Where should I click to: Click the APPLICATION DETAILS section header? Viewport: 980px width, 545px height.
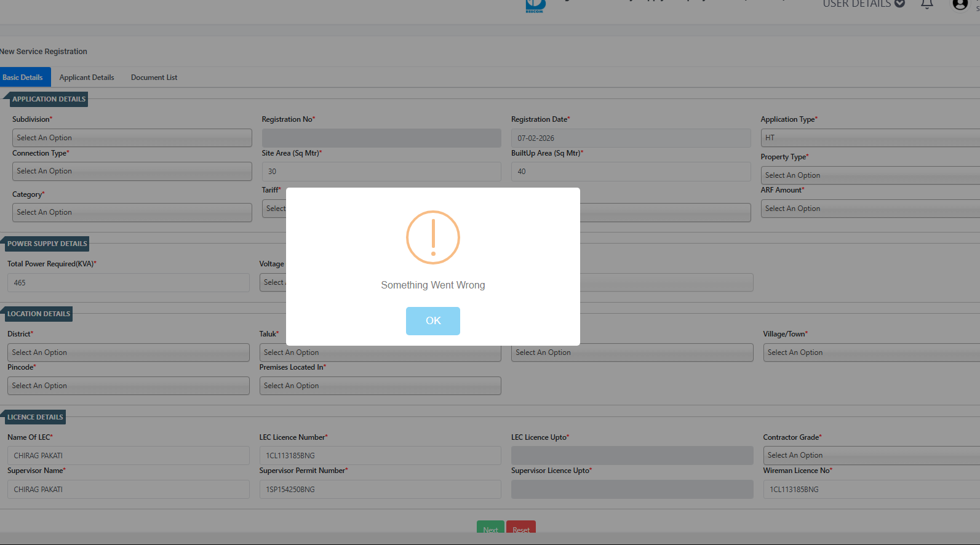[49, 99]
